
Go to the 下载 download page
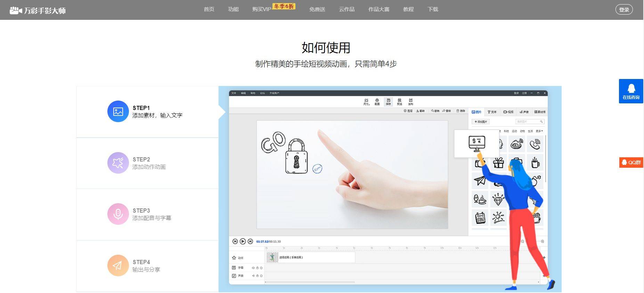pyautogui.click(x=433, y=9)
